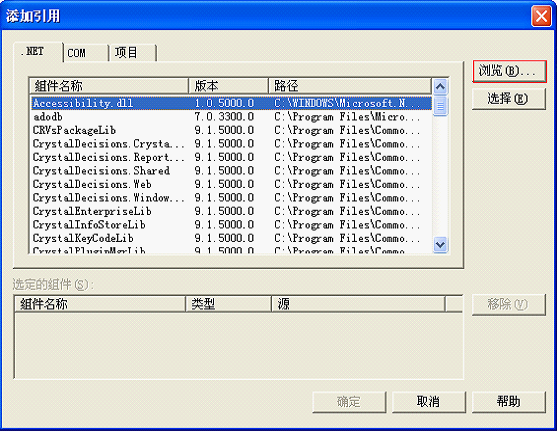Select the adodb component row
This screenshot has width=557, height=432.
231,117
